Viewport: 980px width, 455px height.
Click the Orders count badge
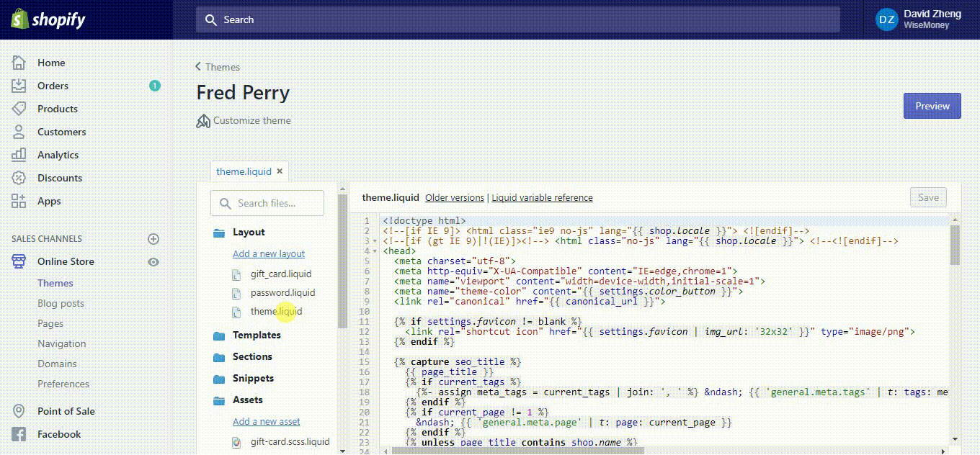(x=154, y=86)
